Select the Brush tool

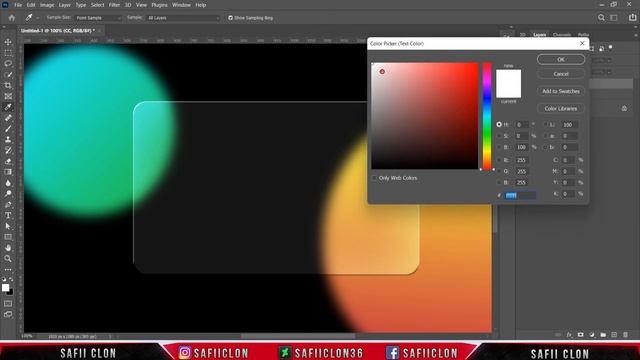(x=8, y=129)
